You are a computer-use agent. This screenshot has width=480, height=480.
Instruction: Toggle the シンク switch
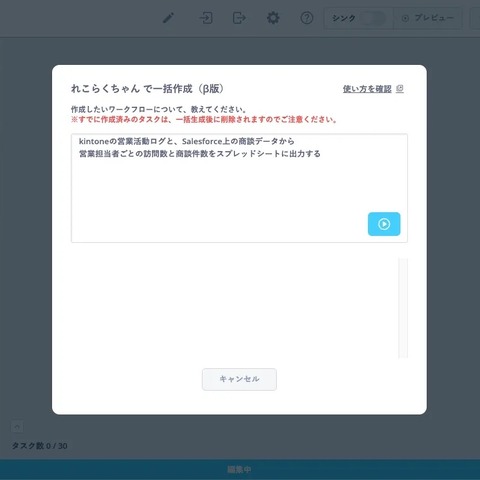pyautogui.click(x=373, y=18)
